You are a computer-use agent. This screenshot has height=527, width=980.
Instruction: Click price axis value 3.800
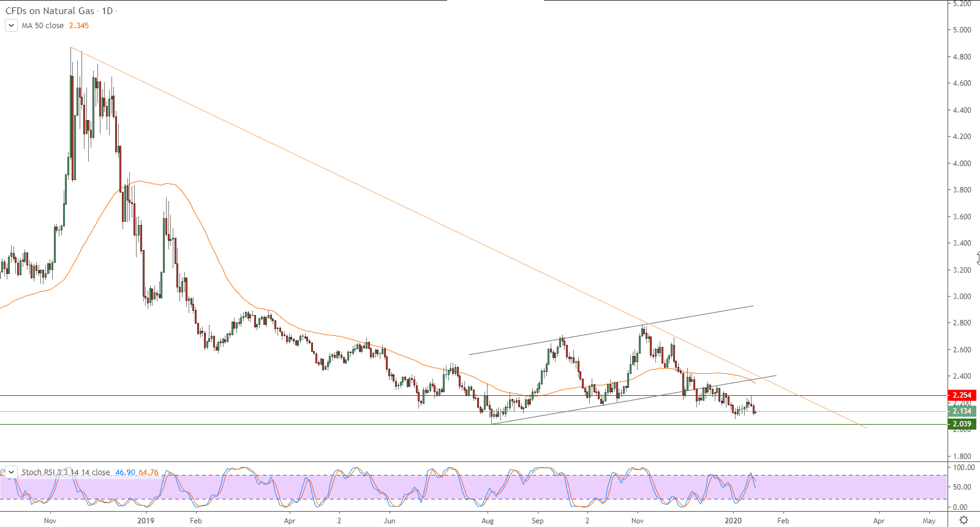click(962, 190)
